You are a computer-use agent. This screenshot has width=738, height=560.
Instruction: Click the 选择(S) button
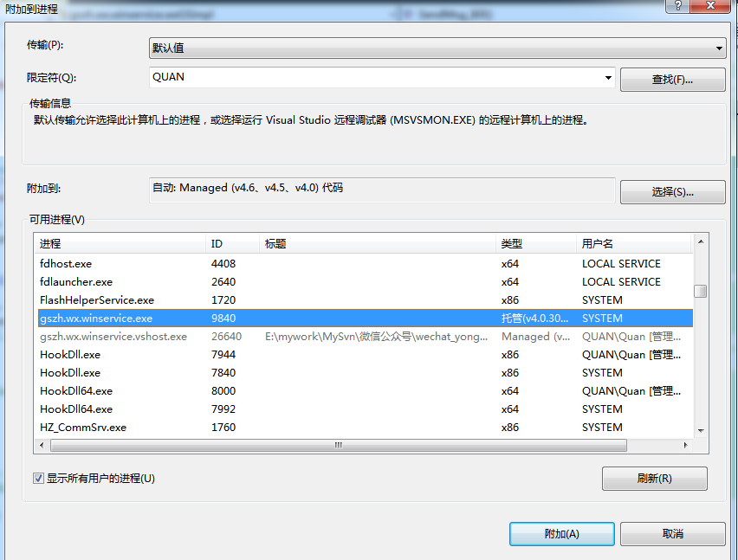point(672,191)
